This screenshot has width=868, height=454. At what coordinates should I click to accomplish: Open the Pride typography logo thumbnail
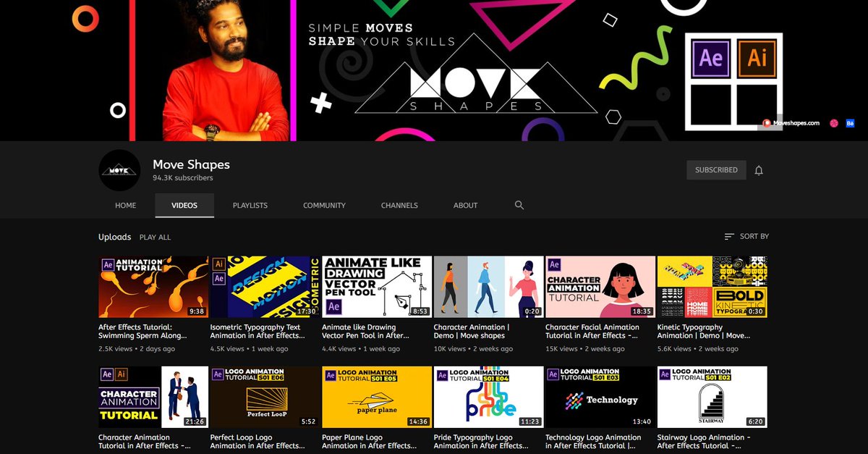pos(488,397)
